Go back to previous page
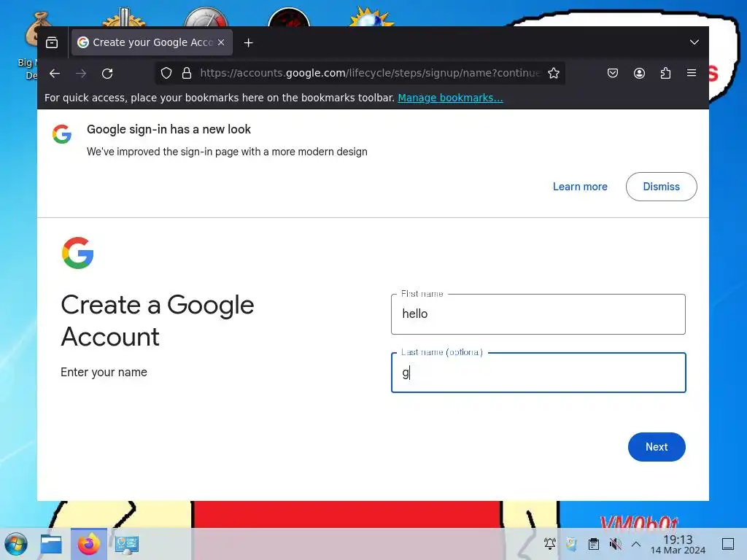The width and height of the screenshot is (747, 560). click(55, 74)
